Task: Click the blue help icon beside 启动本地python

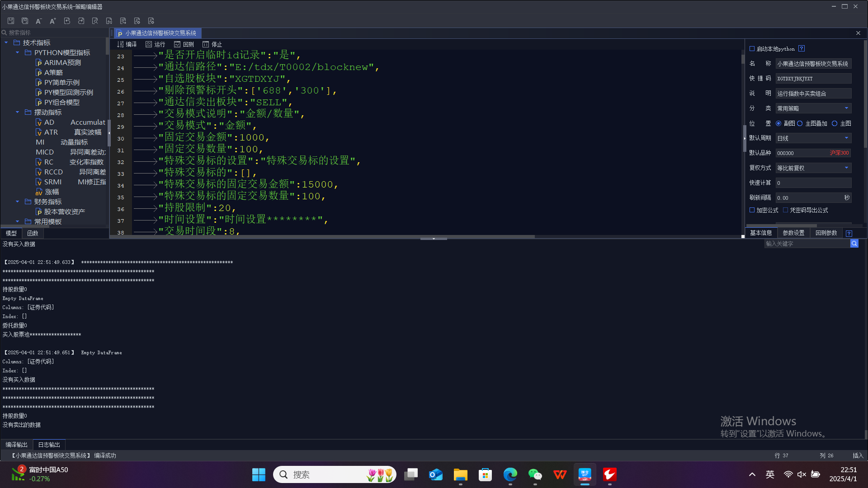Action: (802, 48)
